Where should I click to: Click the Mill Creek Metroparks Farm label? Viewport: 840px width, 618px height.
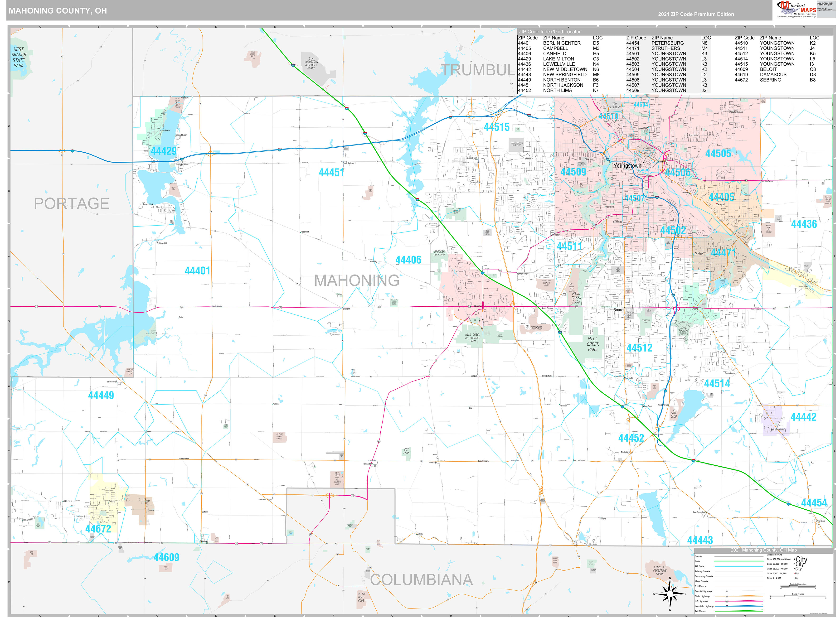(473, 338)
